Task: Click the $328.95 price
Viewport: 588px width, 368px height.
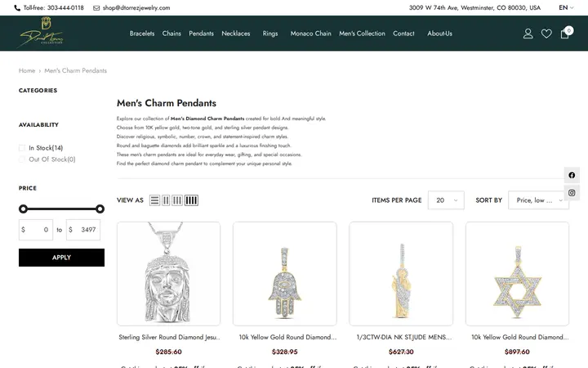Action: coord(285,352)
